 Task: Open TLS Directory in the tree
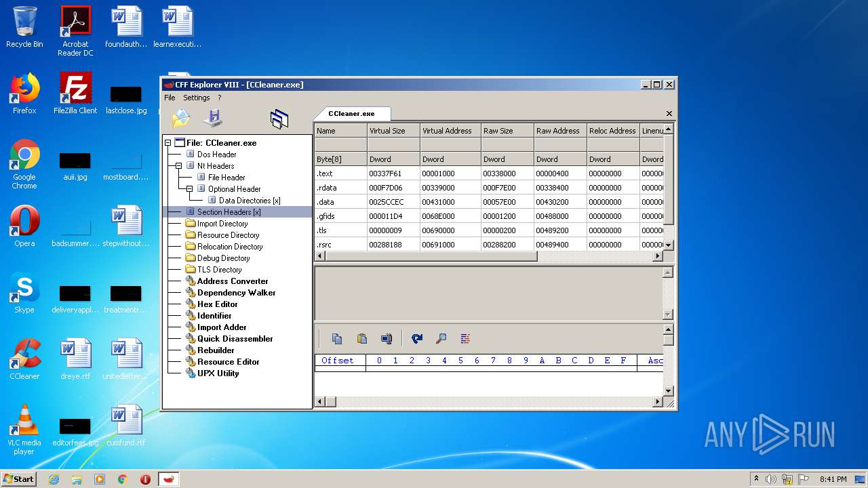[x=219, y=270]
